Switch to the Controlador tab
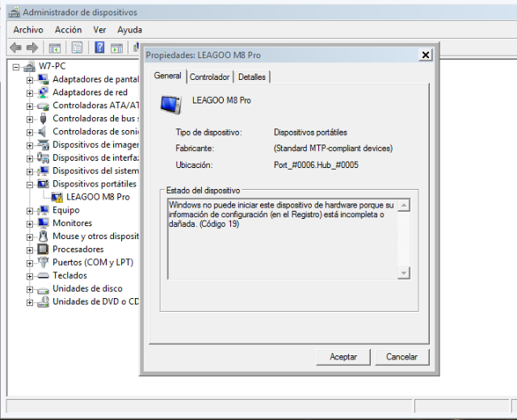The image size is (517, 420). pyautogui.click(x=210, y=78)
